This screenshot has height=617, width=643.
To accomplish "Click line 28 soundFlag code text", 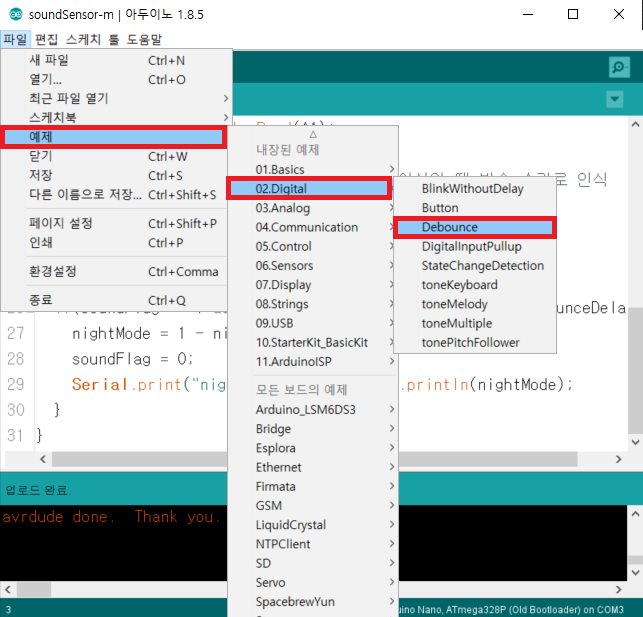I will [x=132, y=359].
